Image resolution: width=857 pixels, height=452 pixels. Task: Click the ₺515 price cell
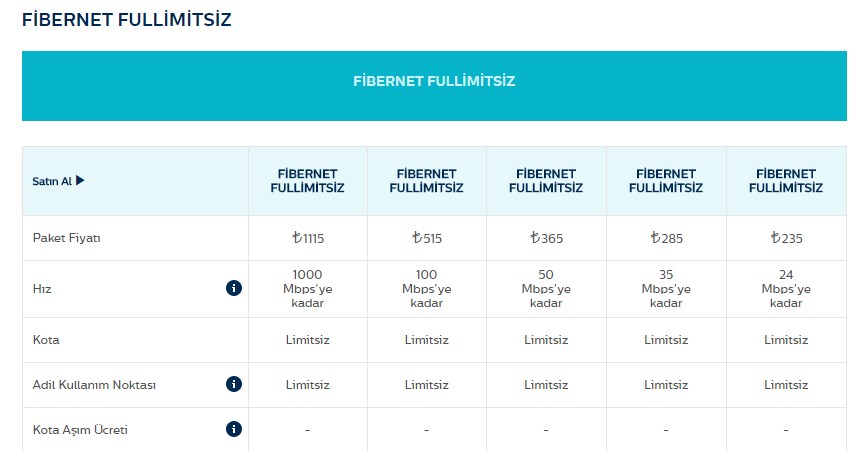(426, 239)
